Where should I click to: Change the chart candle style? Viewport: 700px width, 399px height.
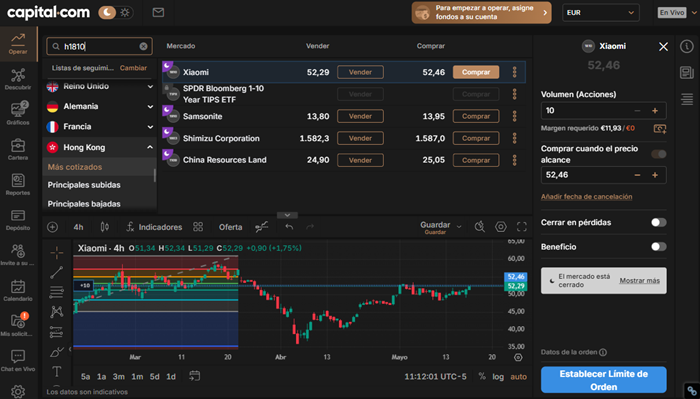point(104,227)
